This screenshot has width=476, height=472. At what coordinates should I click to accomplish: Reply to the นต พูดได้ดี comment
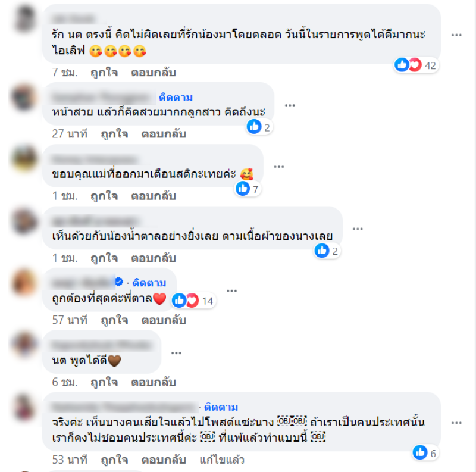[x=154, y=382]
